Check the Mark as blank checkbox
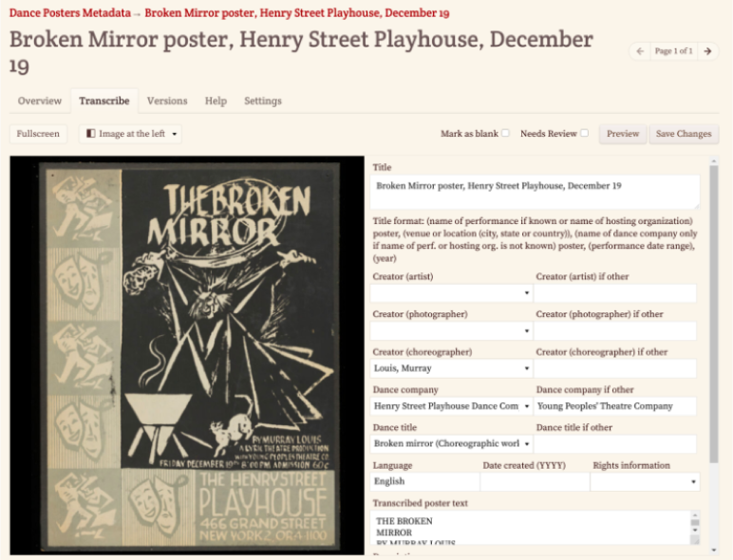 pos(505,133)
